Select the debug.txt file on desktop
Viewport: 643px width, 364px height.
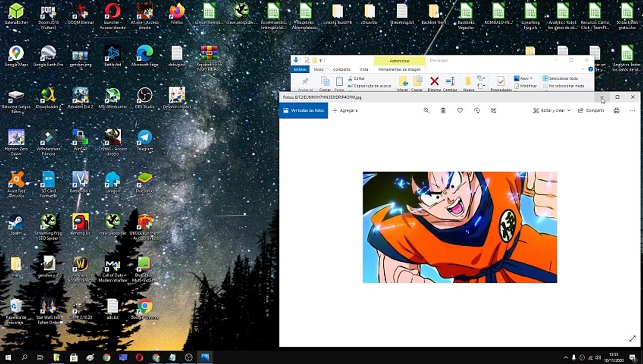[x=177, y=57]
